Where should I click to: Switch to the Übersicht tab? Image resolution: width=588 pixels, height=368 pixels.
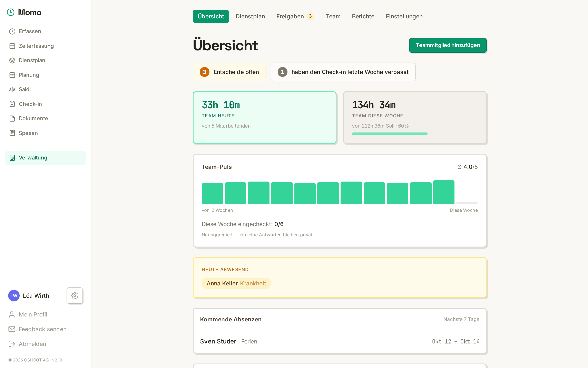tap(211, 16)
